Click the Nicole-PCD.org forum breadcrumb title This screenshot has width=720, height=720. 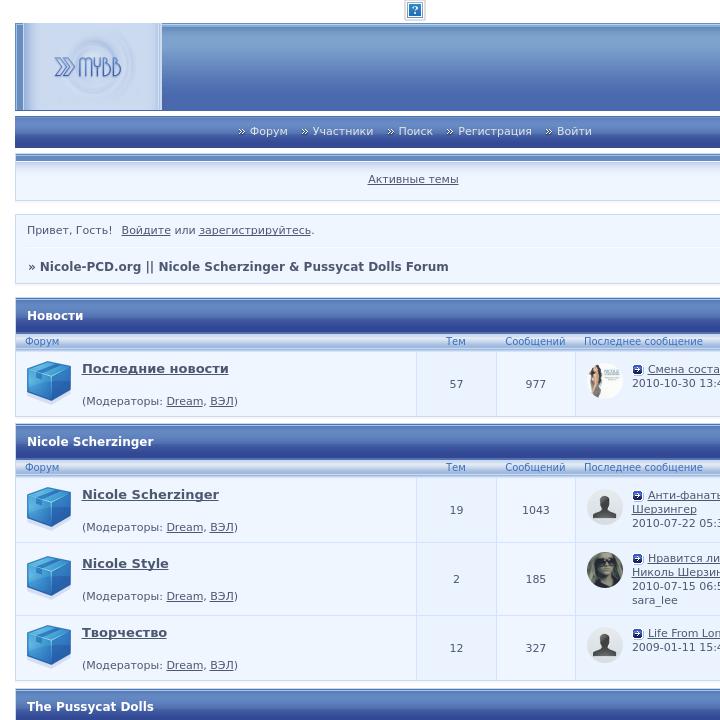(x=244, y=267)
